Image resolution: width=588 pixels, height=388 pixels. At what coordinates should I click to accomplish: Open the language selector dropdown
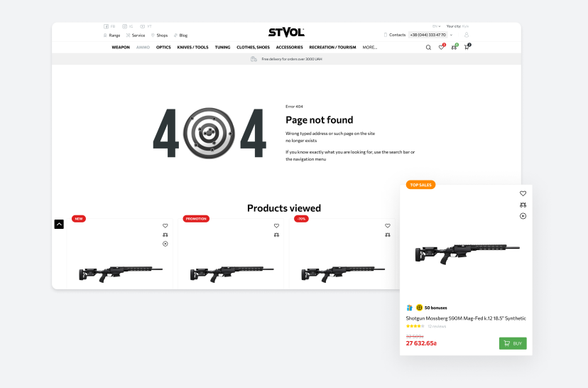(x=436, y=26)
